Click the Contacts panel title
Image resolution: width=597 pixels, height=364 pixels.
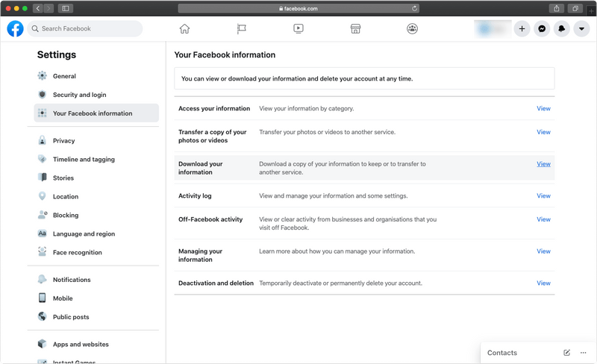(x=501, y=353)
